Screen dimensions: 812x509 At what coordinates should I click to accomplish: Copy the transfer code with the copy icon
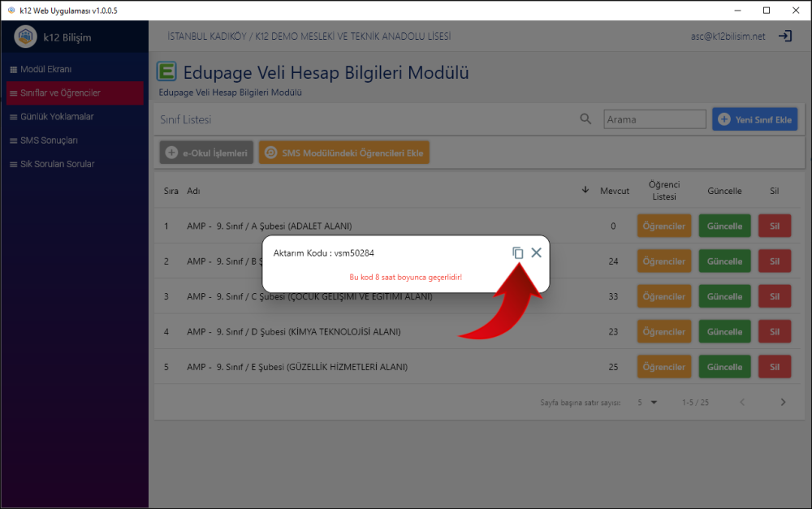517,252
